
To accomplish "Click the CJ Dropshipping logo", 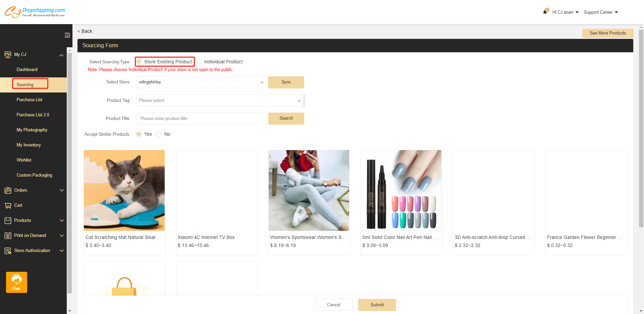I will [x=35, y=12].
